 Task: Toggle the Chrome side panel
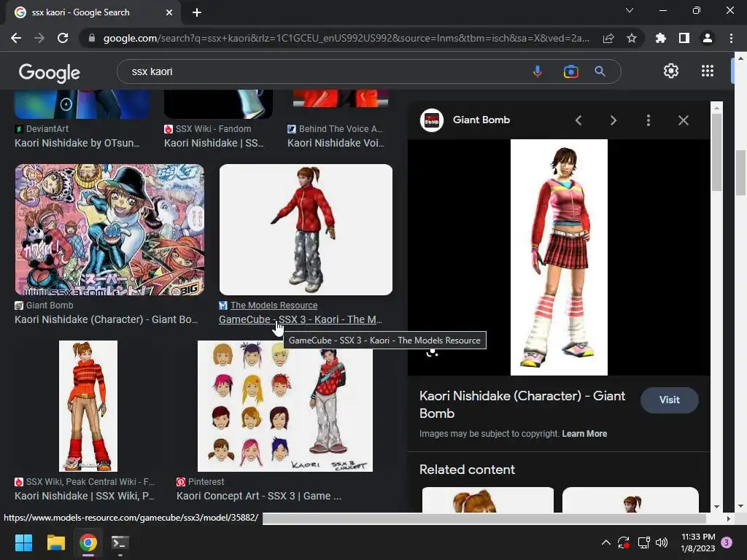pyautogui.click(x=684, y=38)
